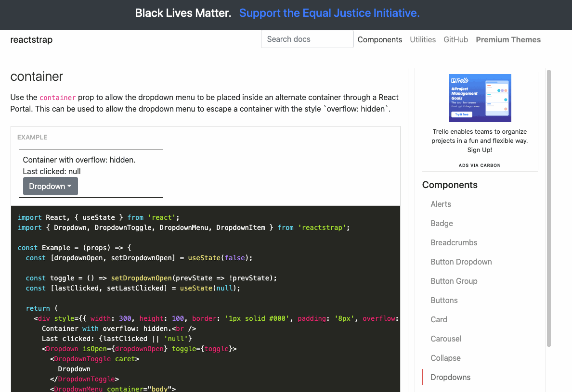Image resolution: width=572 pixels, height=392 pixels.
Task: Open the Button Group component page
Action: pyautogui.click(x=453, y=281)
